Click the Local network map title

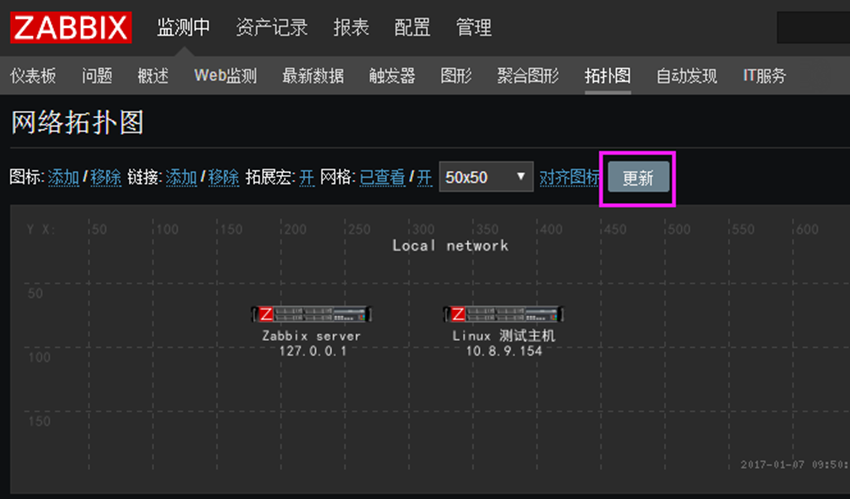450,245
